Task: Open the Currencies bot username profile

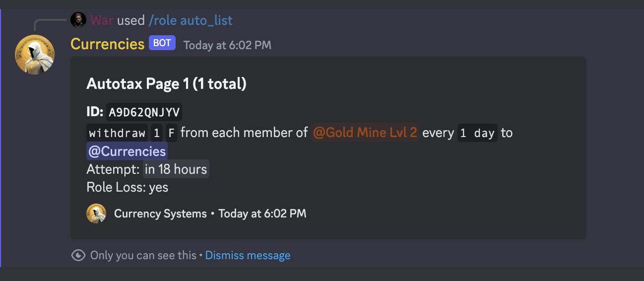Action: pyautogui.click(x=107, y=44)
